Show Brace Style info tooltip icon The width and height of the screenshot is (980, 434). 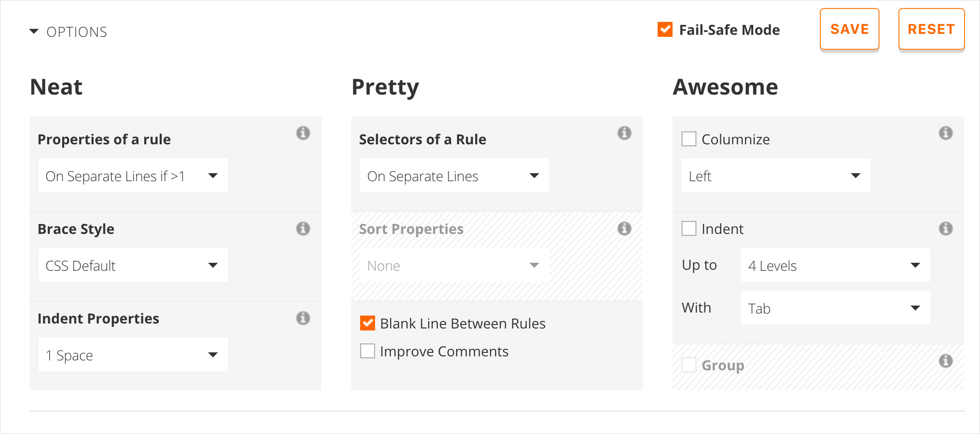point(303,228)
